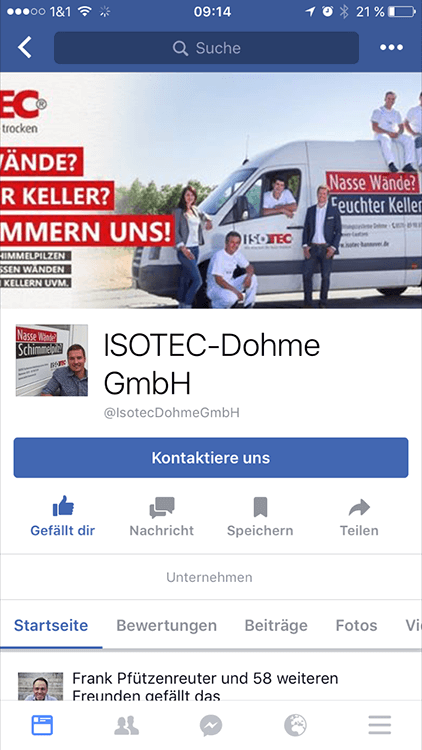Click the Suche search field
This screenshot has height=750, width=422.
coord(206,48)
